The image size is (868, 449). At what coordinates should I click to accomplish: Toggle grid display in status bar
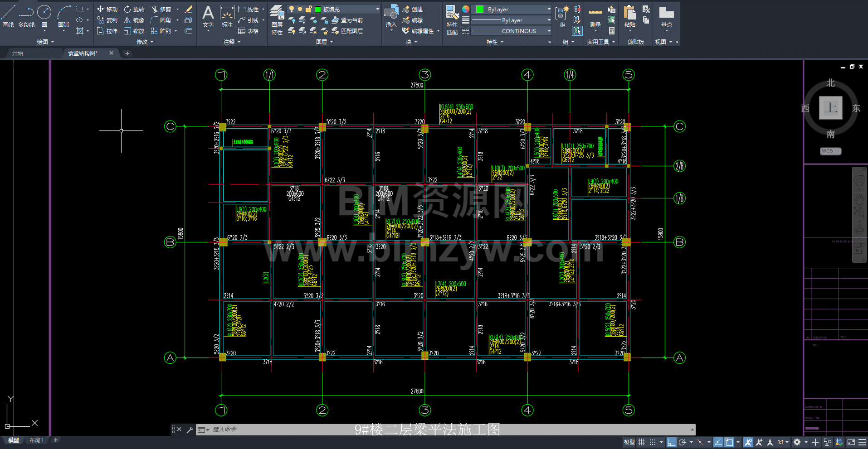[x=642, y=442]
